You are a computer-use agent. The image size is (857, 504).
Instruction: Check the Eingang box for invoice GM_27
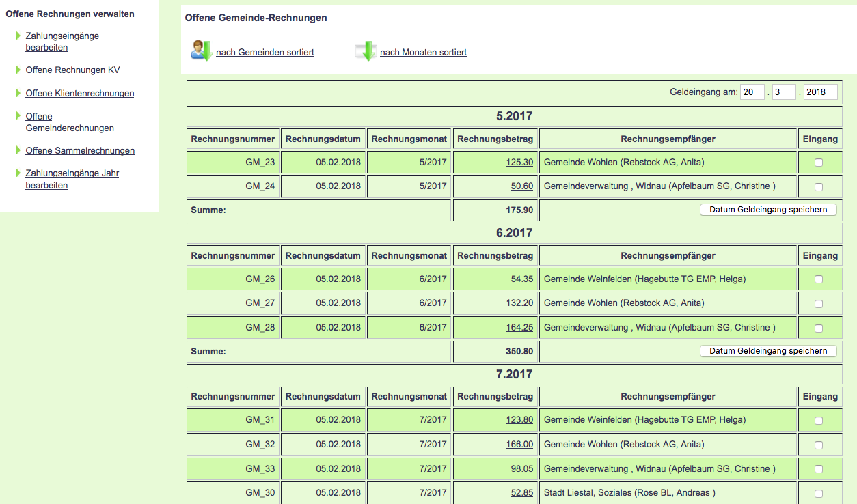[819, 303]
